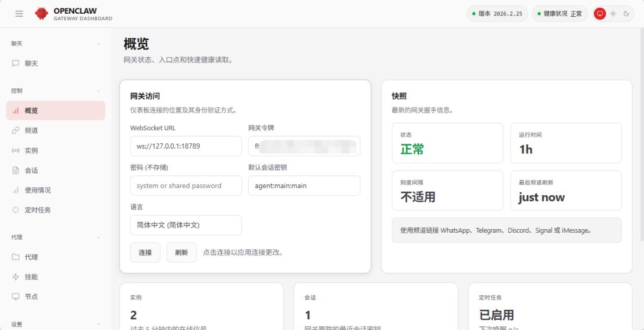The width and height of the screenshot is (644, 330).
Task: Click the bar chart icon beside 概览
Action: pyautogui.click(x=16, y=110)
